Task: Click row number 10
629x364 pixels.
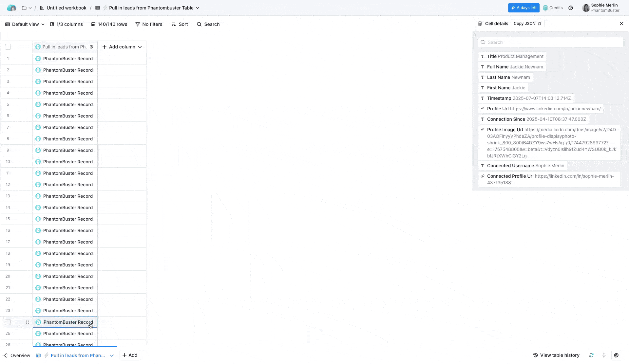Action: click(8, 162)
